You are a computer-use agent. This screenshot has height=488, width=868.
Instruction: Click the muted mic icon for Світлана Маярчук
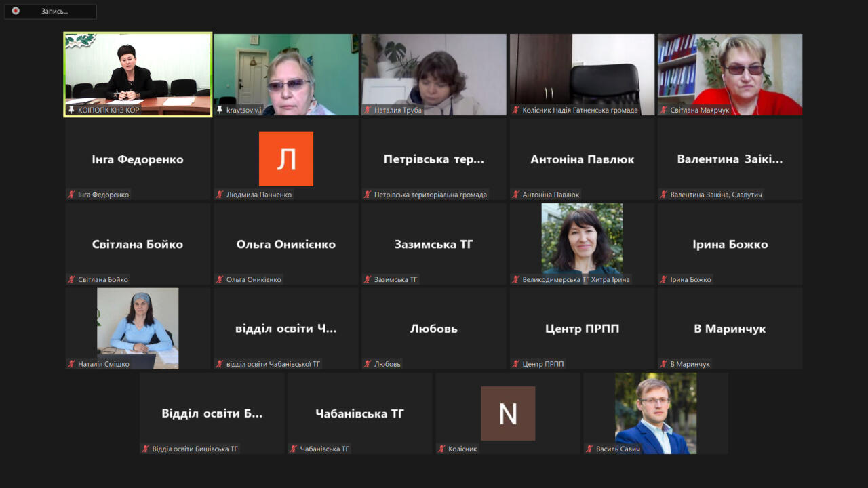[664, 110]
